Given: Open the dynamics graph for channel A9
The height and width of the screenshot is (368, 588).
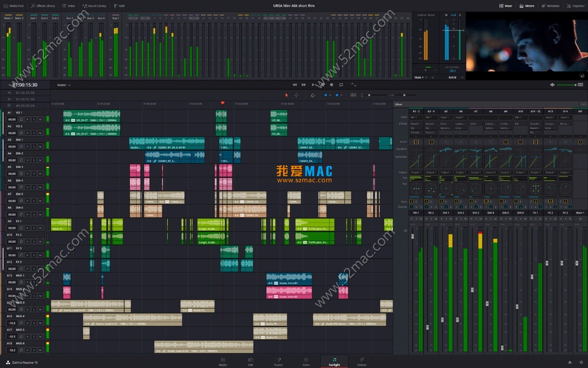Looking at the screenshot, I should tap(506, 161).
